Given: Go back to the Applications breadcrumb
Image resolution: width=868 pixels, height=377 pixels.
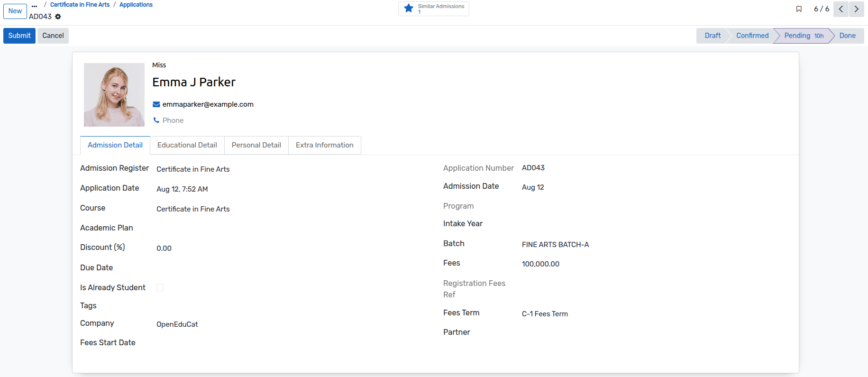Looking at the screenshot, I should [136, 5].
